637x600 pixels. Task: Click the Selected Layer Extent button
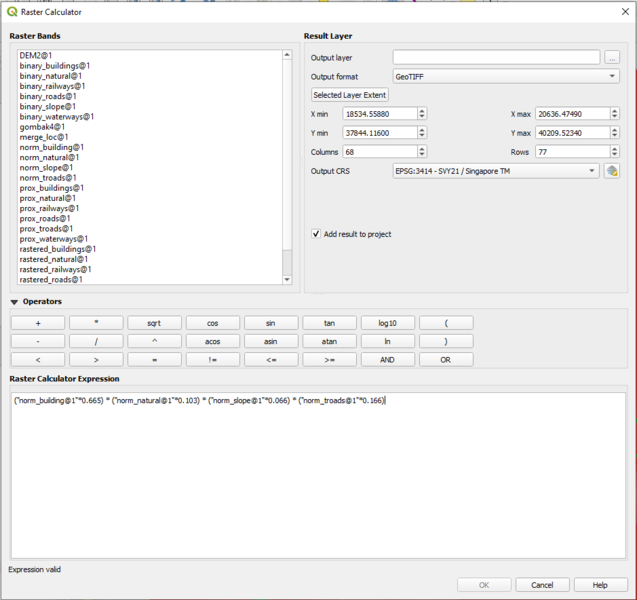point(349,95)
